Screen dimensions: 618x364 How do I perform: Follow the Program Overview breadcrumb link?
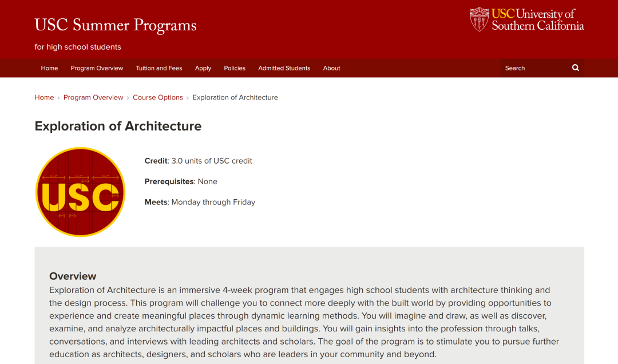pos(93,97)
